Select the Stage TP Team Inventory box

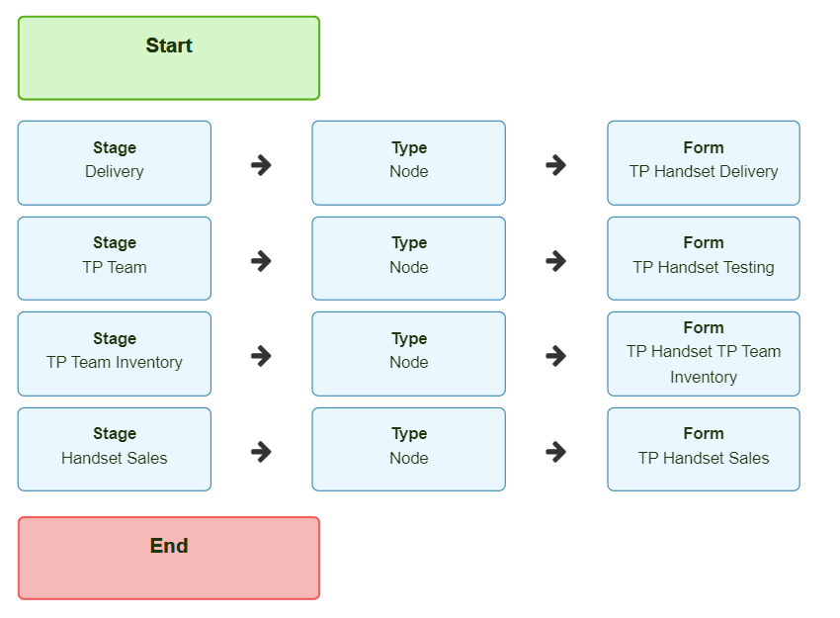114,354
